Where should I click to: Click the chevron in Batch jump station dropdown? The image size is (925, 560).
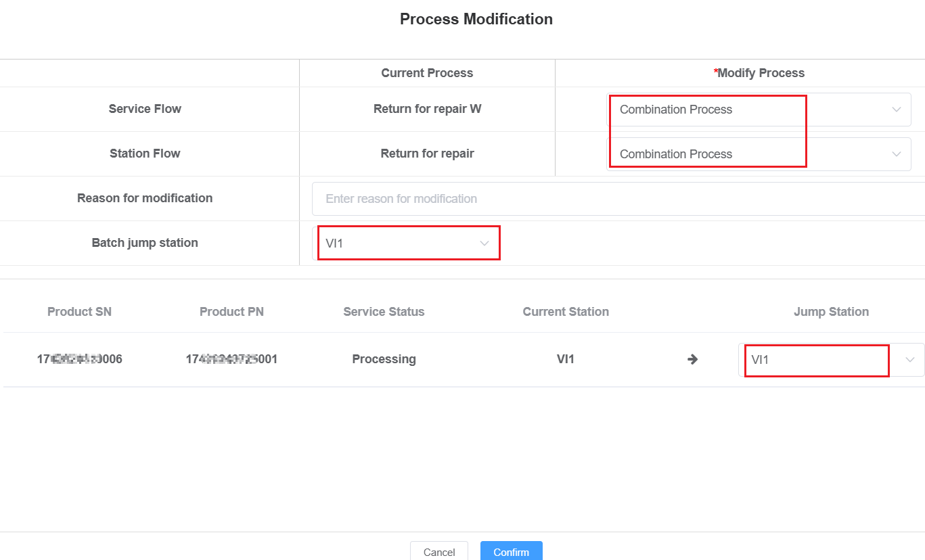point(484,243)
